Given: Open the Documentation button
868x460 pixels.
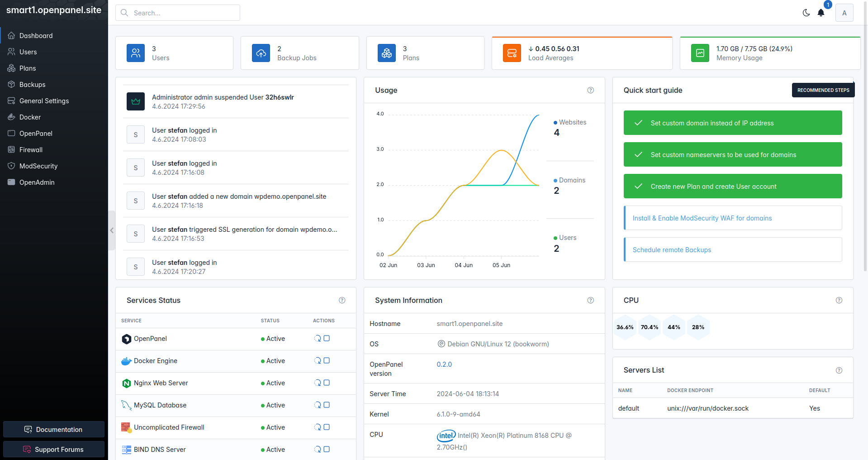Looking at the screenshot, I should pyautogui.click(x=54, y=429).
